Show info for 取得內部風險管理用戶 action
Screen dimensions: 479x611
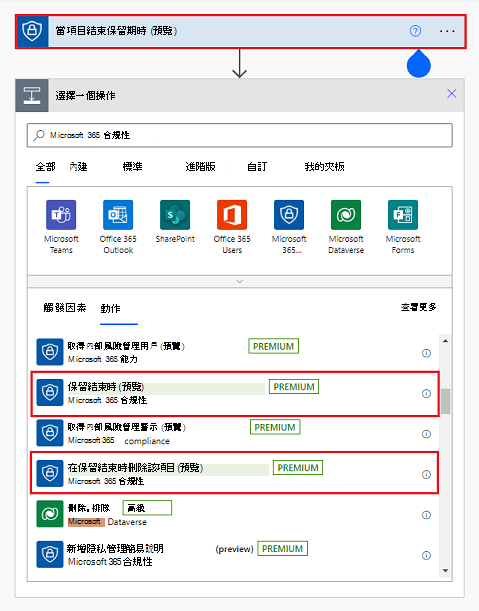coord(426,353)
